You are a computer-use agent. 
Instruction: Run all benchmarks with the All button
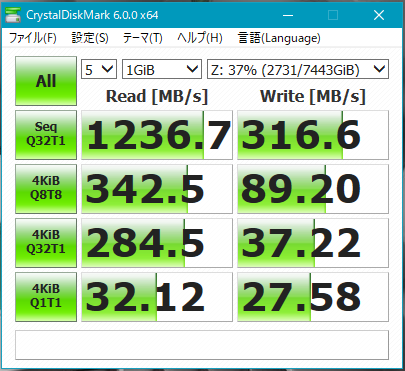(46, 81)
